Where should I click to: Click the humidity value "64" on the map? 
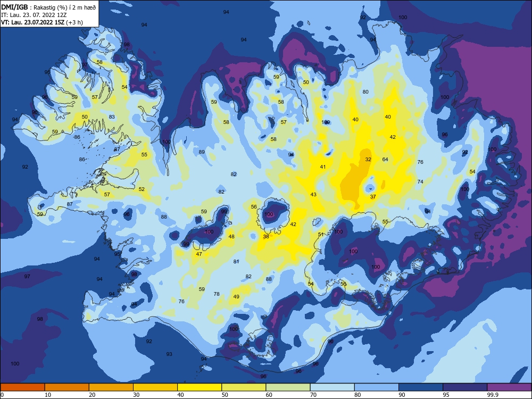385,159
